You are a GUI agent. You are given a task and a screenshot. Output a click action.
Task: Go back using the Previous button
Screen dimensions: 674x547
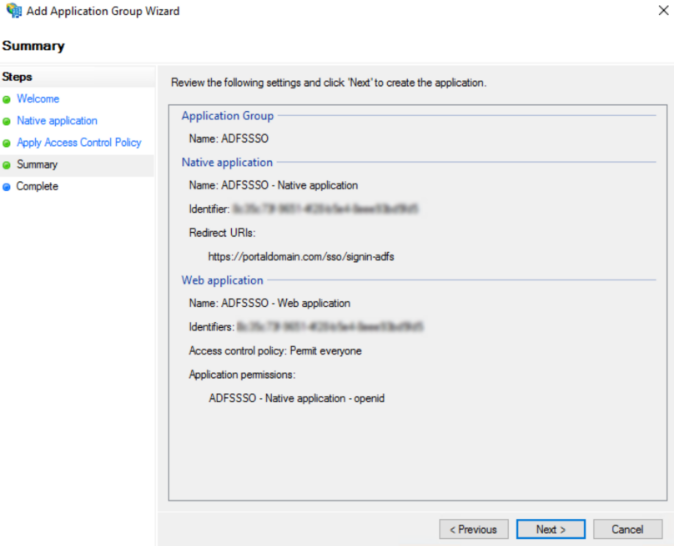473,529
